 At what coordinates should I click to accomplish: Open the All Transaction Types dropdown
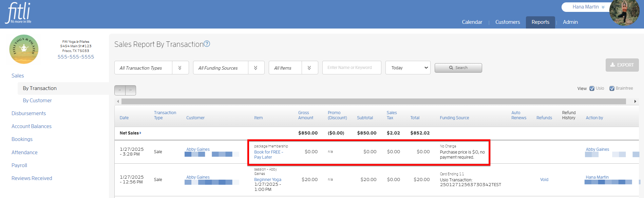click(152, 68)
